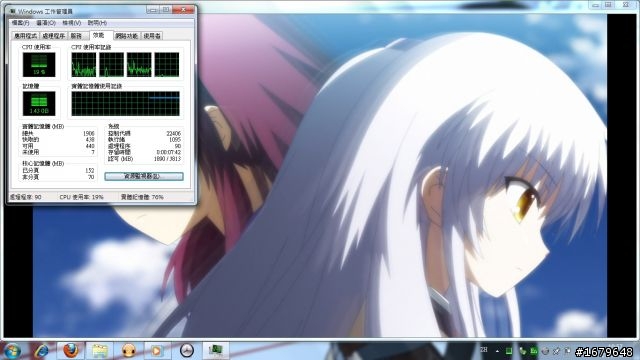Click the Action Center flag tray icon
Screen dimensions: 640x360
click(568, 351)
